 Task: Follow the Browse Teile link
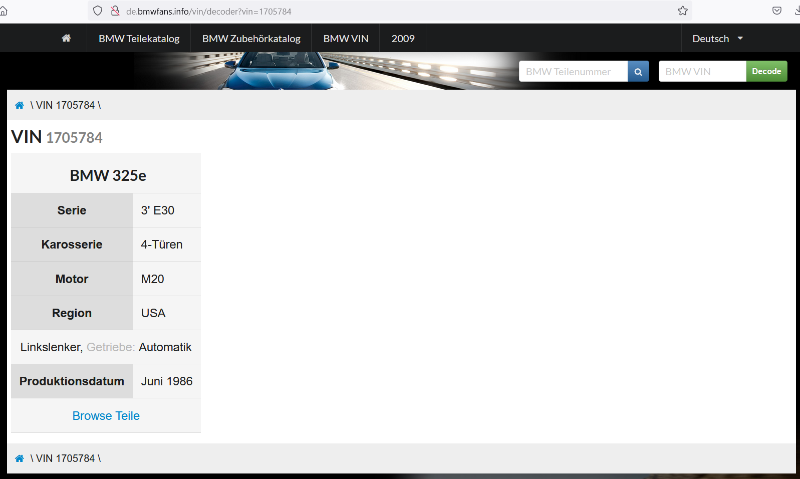(x=106, y=415)
